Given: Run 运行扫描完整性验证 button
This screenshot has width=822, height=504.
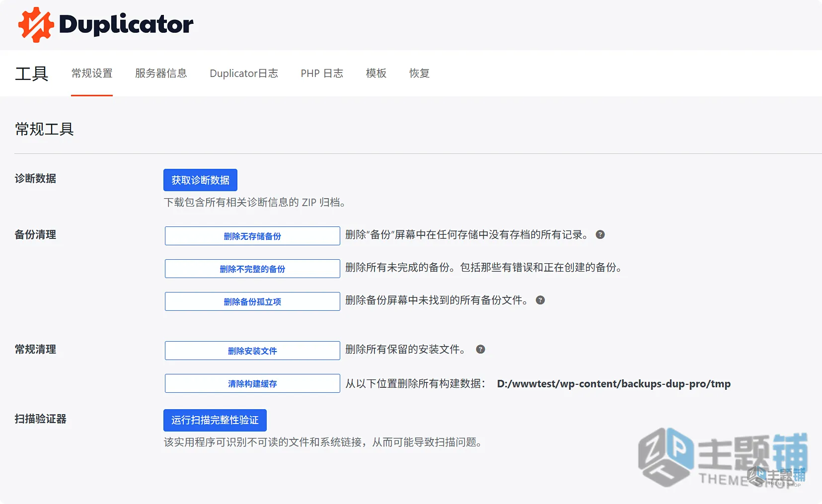Looking at the screenshot, I should [215, 420].
